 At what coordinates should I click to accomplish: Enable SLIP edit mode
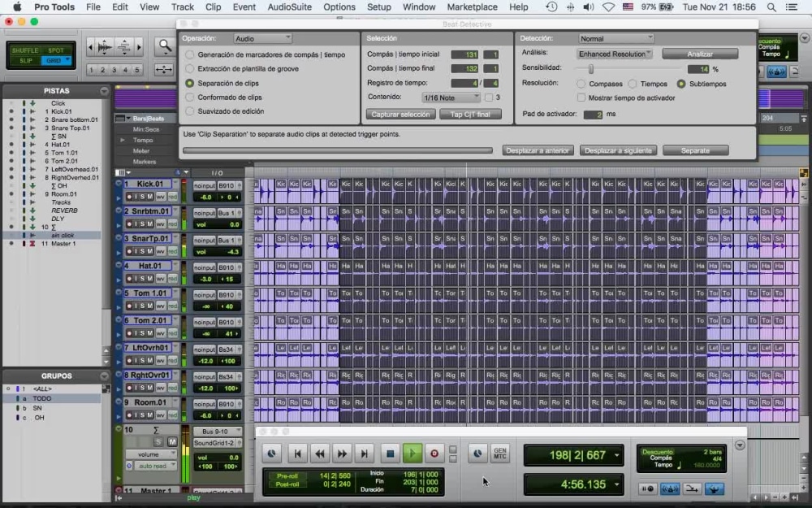[25, 61]
